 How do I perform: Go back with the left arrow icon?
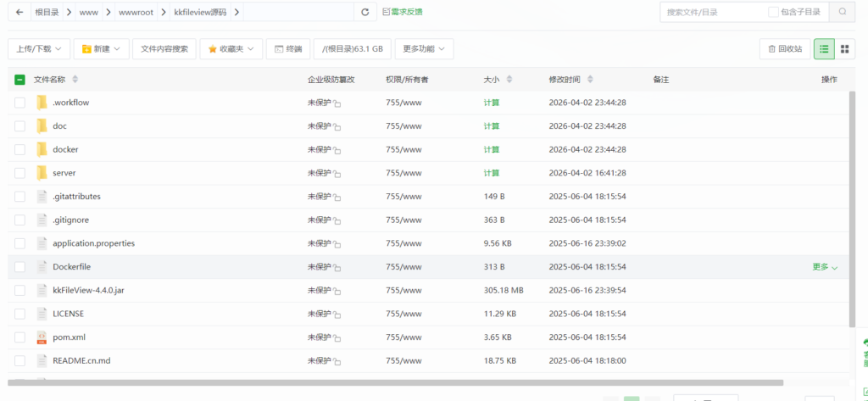(x=19, y=12)
